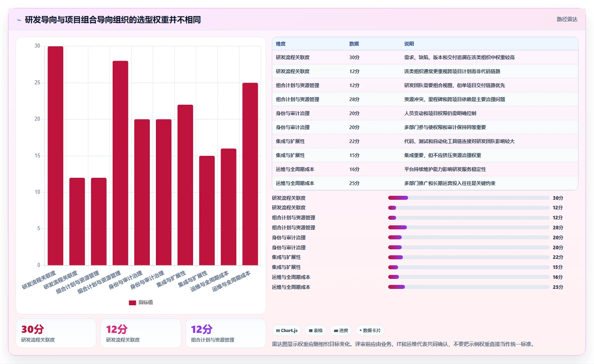
Task: Click the Chart.js tag chip
Action: (287, 330)
